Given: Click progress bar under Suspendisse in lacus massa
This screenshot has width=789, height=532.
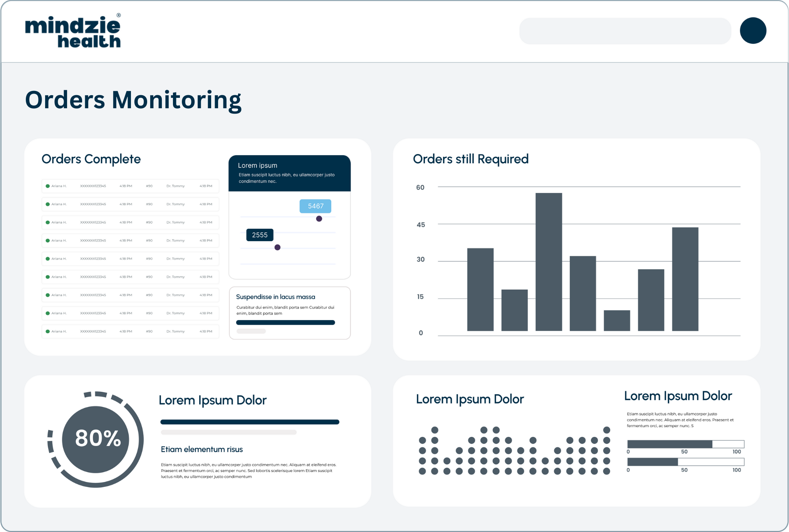Looking at the screenshot, I should pos(285,323).
